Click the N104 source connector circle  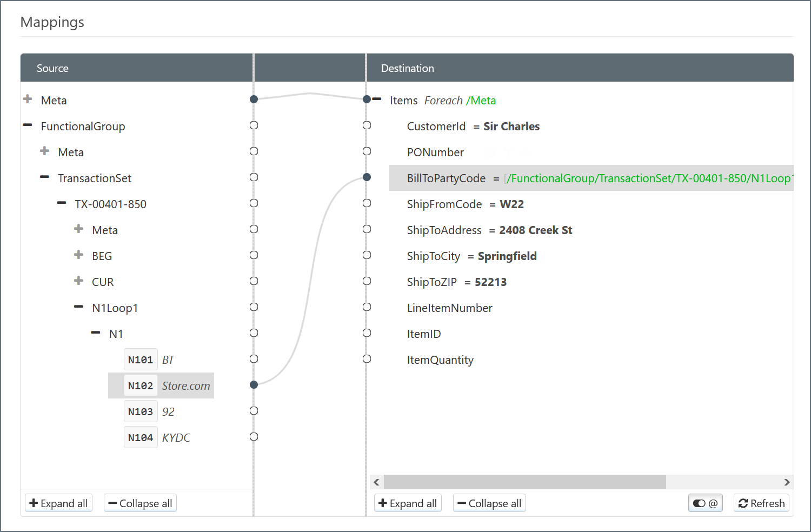point(254,436)
